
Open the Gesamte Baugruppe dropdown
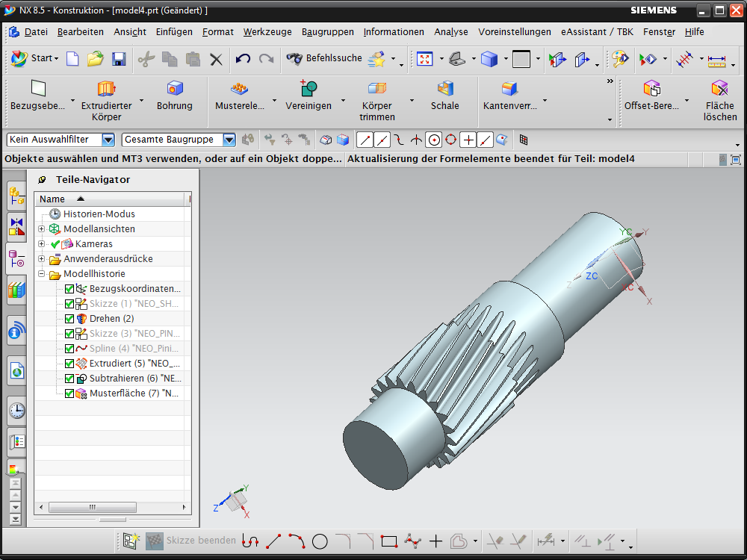229,140
